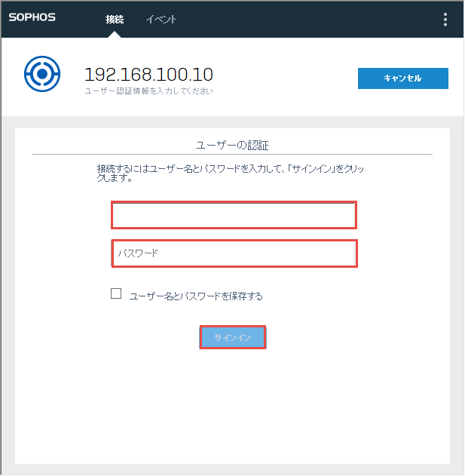Focus the empty username input field
Image resolution: width=465 pixels, height=476 pixels.
pyautogui.click(x=234, y=215)
